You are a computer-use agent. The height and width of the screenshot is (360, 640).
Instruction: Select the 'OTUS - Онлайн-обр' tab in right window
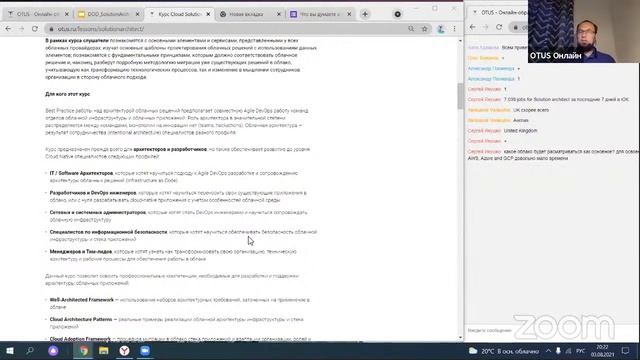coord(499,13)
